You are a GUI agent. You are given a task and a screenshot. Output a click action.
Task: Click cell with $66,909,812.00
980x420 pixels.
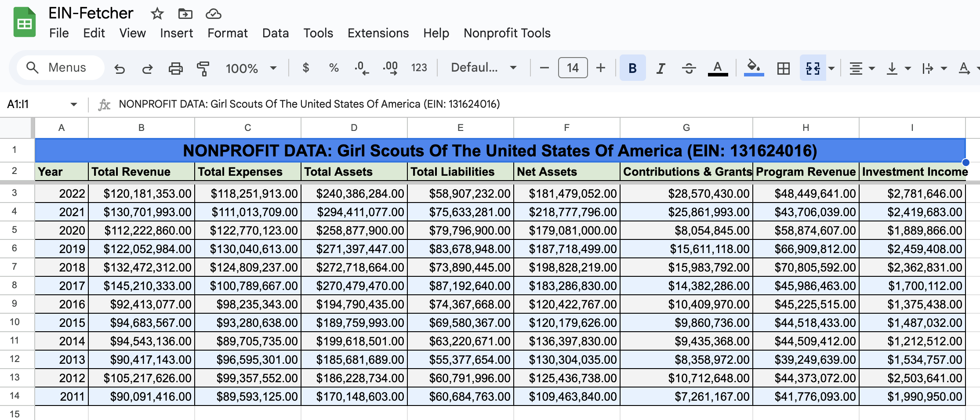click(x=806, y=249)
